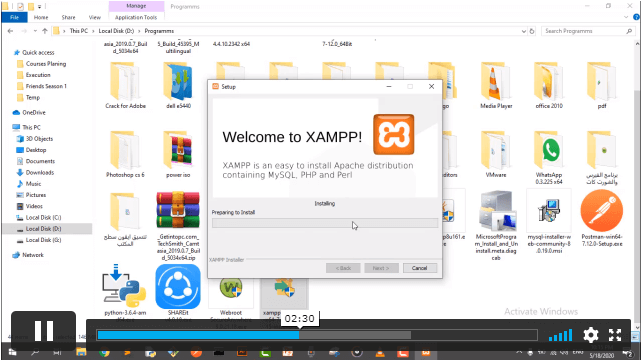642x360 pixels.
Task: Select Downloads in navigation pane
Action: (40, 172)
